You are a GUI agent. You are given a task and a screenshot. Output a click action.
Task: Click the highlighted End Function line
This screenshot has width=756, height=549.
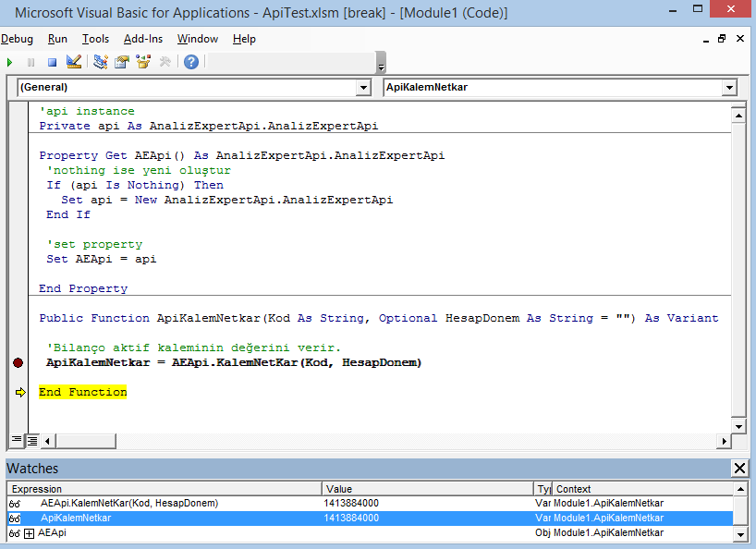coord(83,393)
